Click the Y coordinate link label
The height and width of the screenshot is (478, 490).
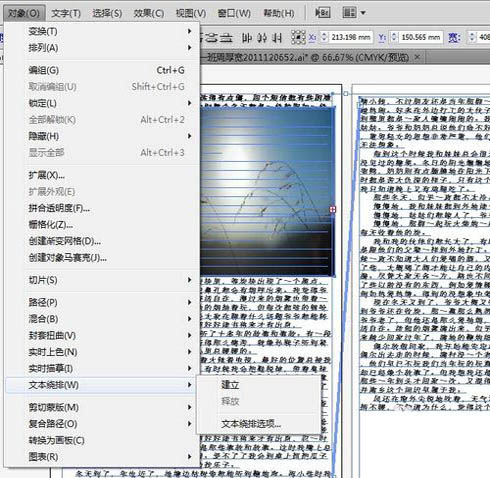[382, 37]
